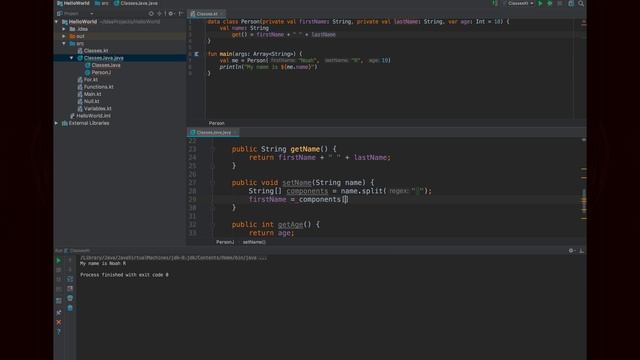Viewport: 640px width, 360px height.
Task: Open Search Everywhere magnifier icon
Action: click(x=581, y=3)
